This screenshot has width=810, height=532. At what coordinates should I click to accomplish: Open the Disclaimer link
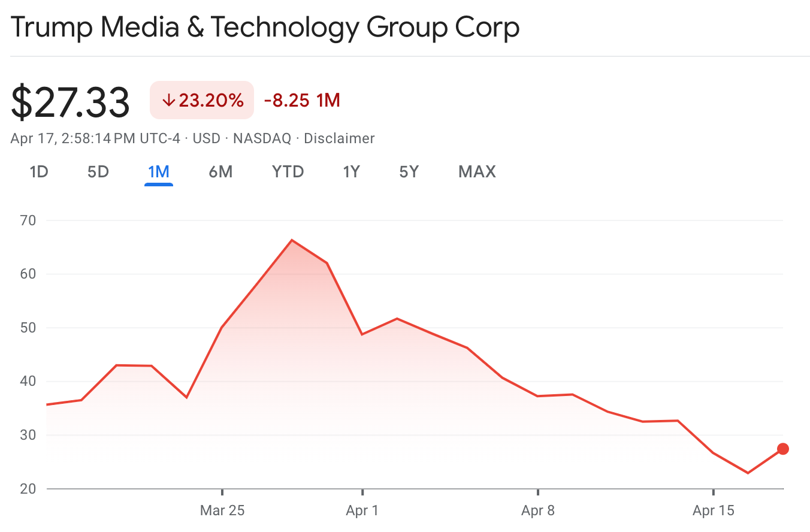click(339, 138)
